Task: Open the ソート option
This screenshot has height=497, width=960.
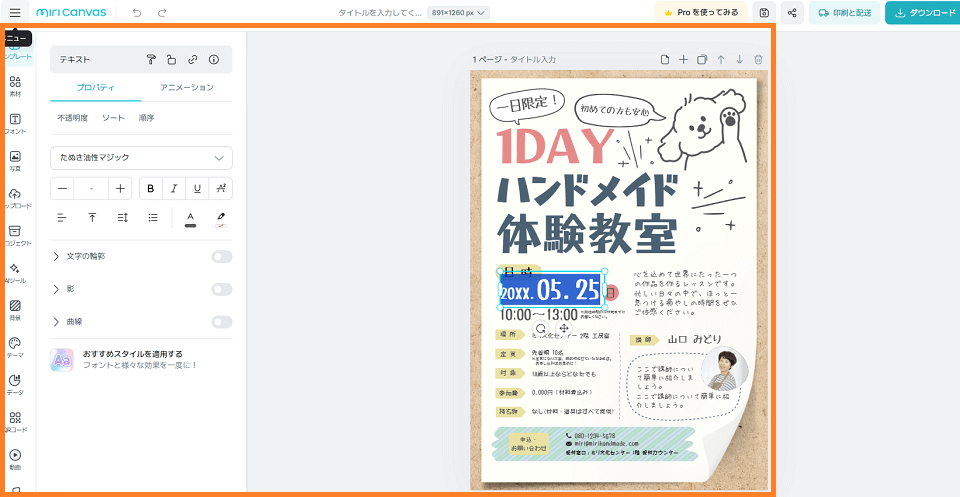Action: pos(113,118)
